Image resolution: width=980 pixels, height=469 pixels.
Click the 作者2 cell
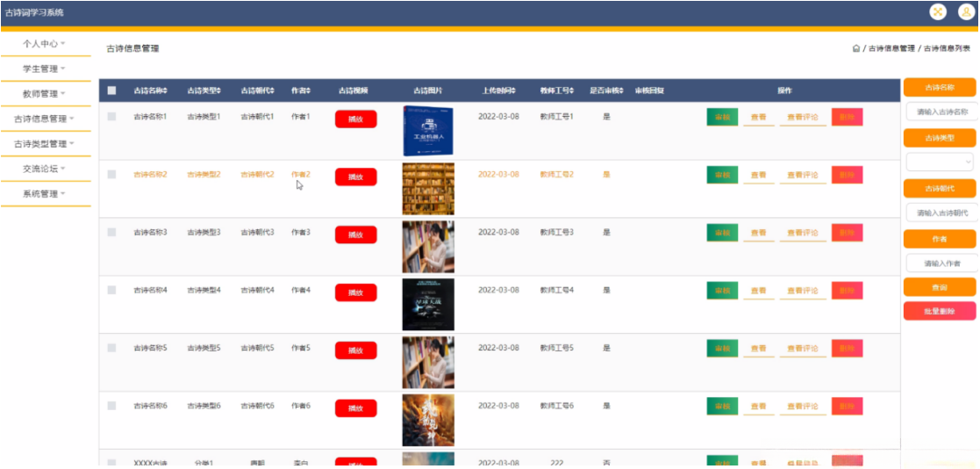coord(301,175)
